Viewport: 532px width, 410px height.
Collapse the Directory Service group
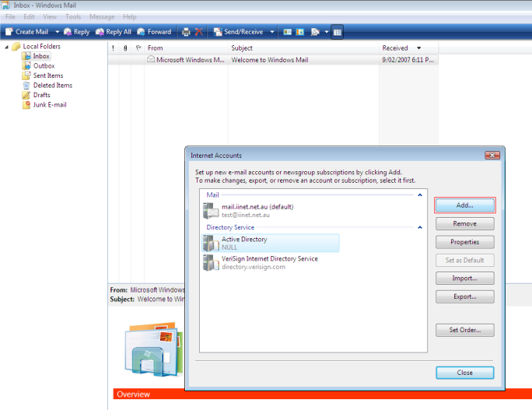tap(420, 227)
